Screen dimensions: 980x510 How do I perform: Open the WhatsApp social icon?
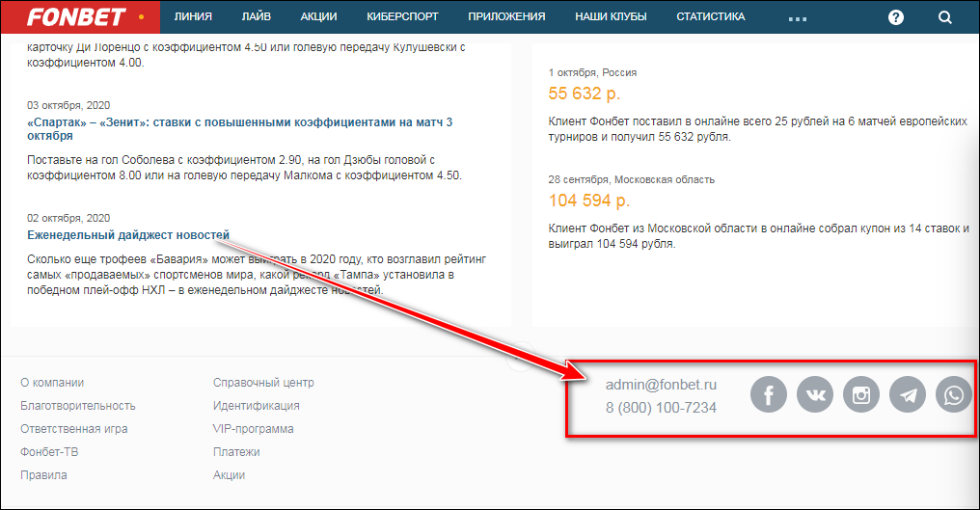tap(954, 394)
